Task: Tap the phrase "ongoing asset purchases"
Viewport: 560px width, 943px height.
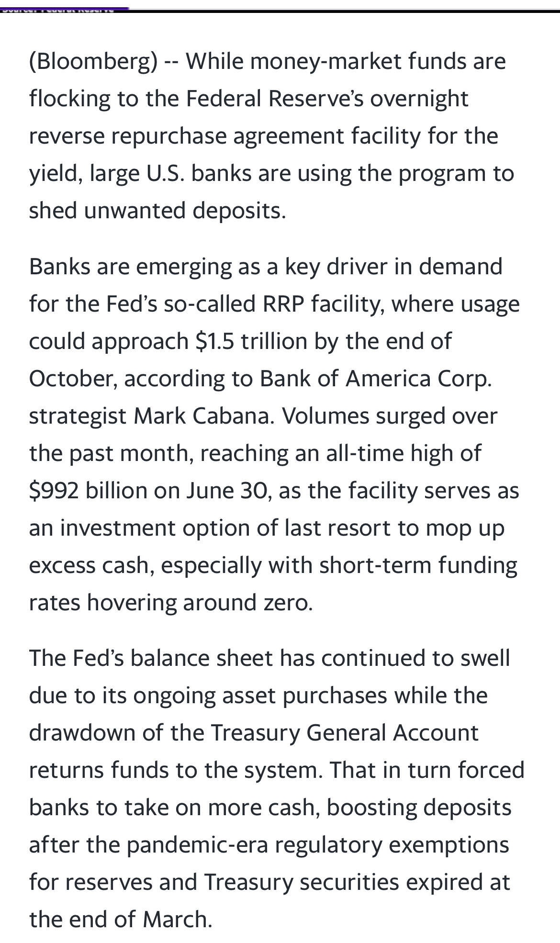Action: pyautogui.click(x=260, y=696)
